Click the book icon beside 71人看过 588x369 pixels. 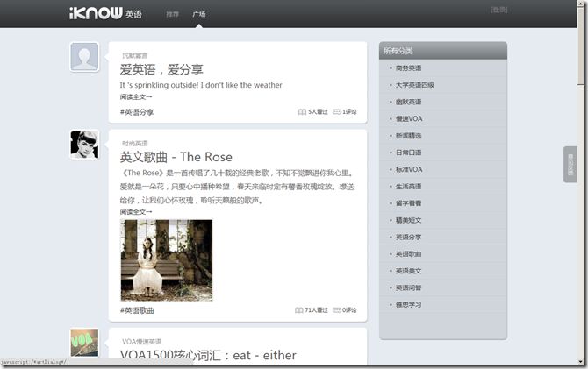[299, 310]
